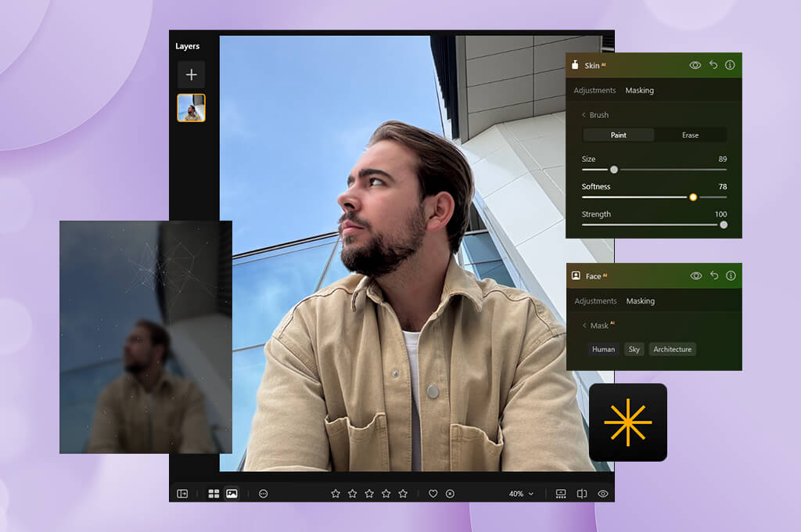
Task: Select the portrait layer thumbnail in Layers
Action: (191, 108)
